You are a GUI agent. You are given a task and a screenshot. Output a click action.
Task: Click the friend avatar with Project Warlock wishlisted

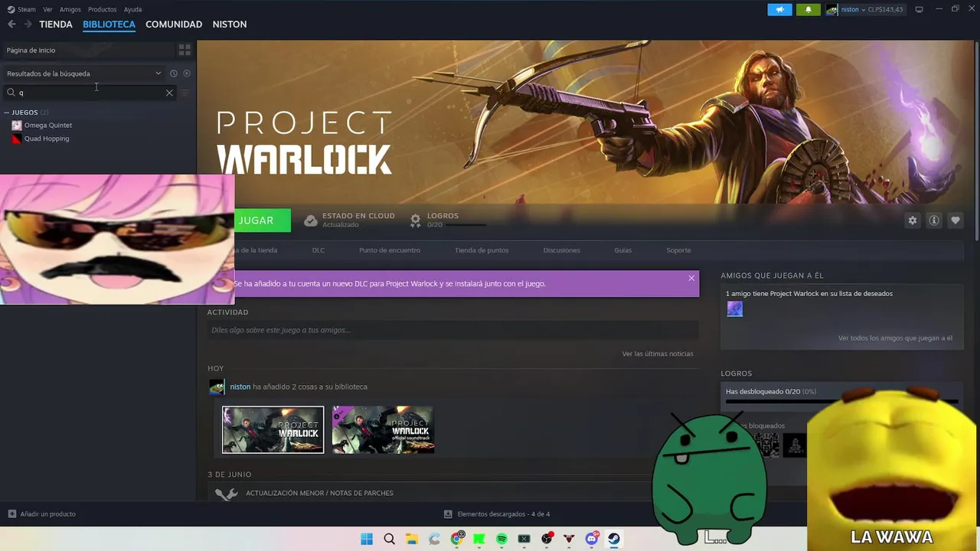tap(735, 309)
